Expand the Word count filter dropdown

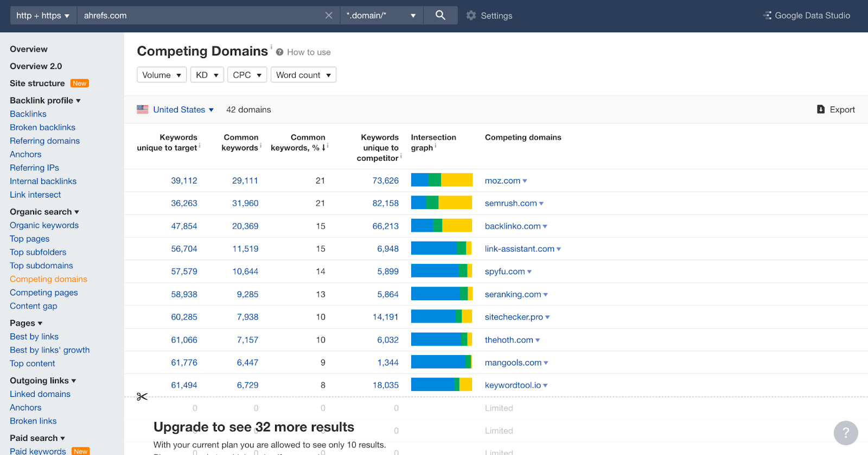[303, 75]
